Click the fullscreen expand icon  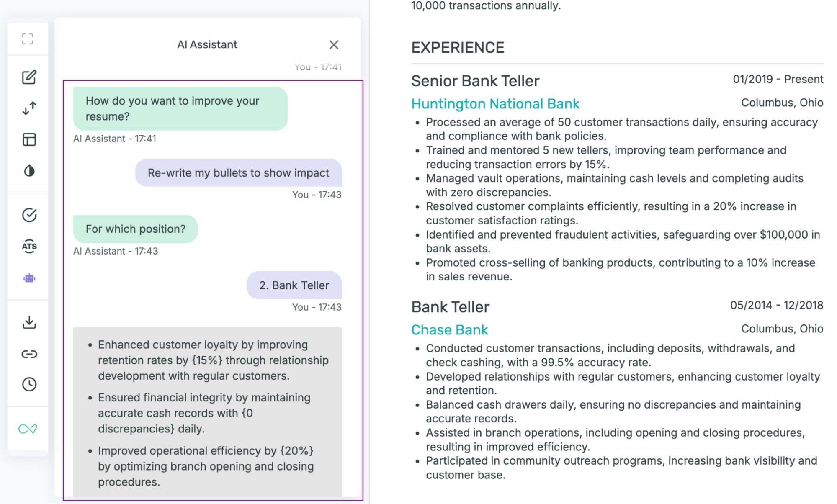click(x=28, y=39)
